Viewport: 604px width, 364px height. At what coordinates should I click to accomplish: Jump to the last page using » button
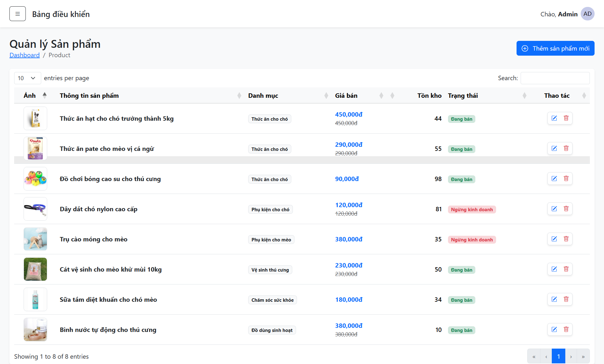pos(583,356)
